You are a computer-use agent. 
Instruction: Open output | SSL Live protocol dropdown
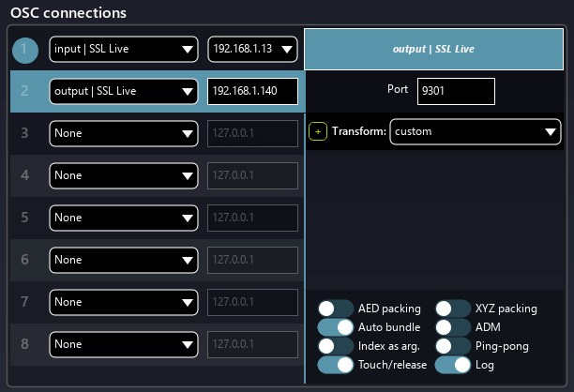[x=123, y=91]
